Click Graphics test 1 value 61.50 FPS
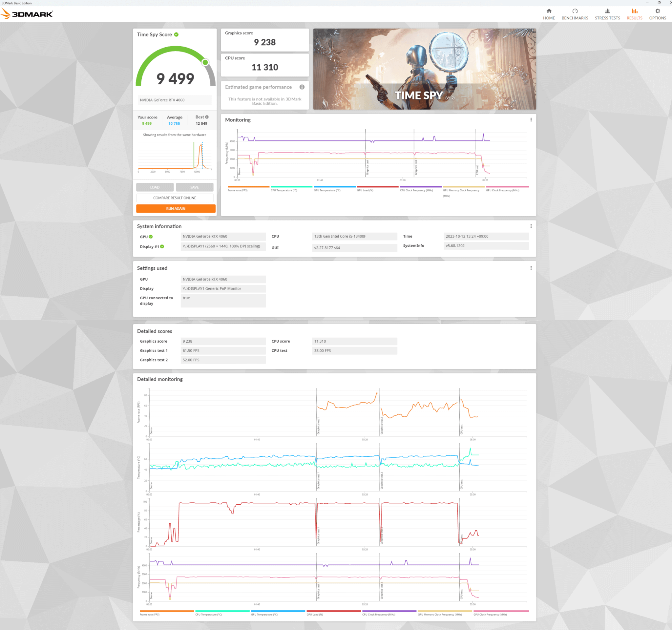672x630 pixels. (x=223, y=350)
